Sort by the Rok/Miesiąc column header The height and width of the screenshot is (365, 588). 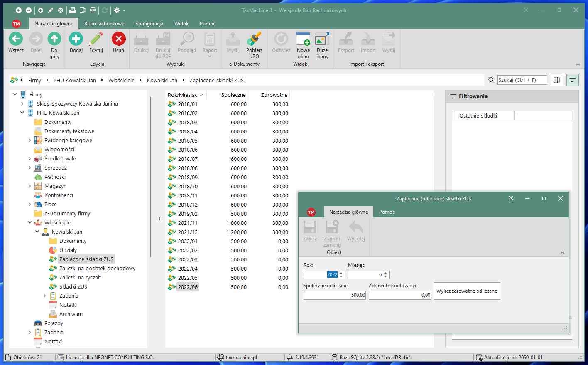coord(182,95)
